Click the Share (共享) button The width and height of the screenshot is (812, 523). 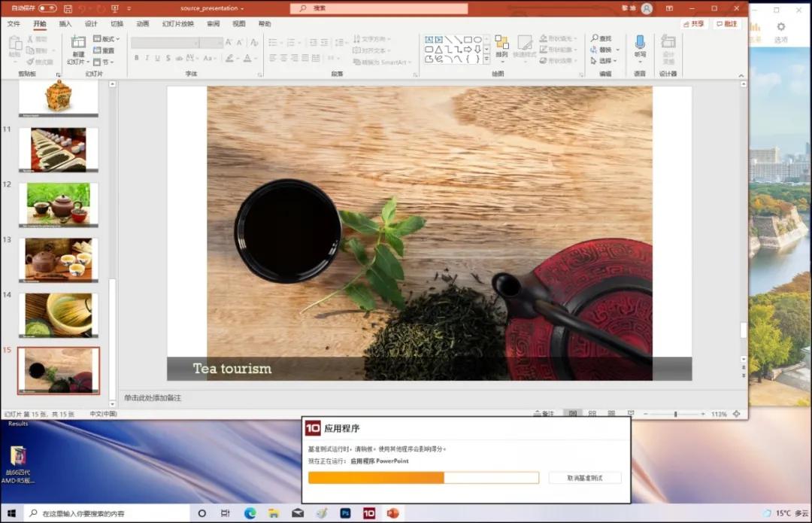click(x=694, y=24)
